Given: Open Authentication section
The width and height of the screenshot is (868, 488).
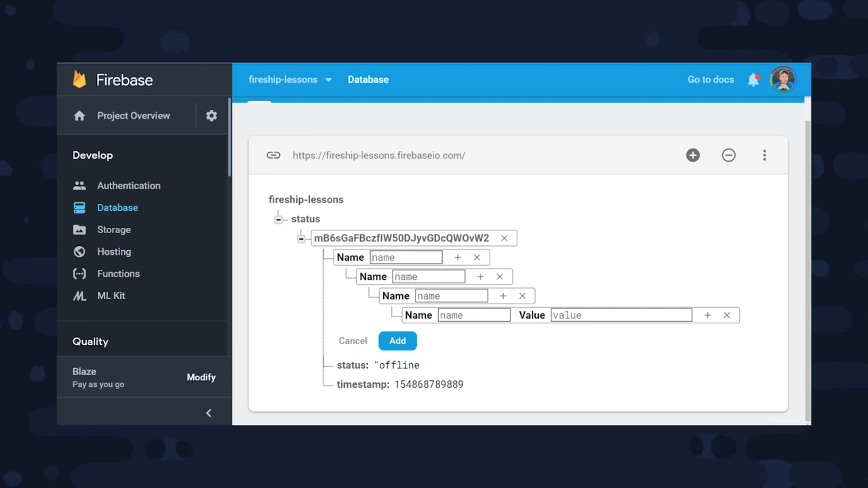Looking at the screenshot, I should tap(129, 186).
